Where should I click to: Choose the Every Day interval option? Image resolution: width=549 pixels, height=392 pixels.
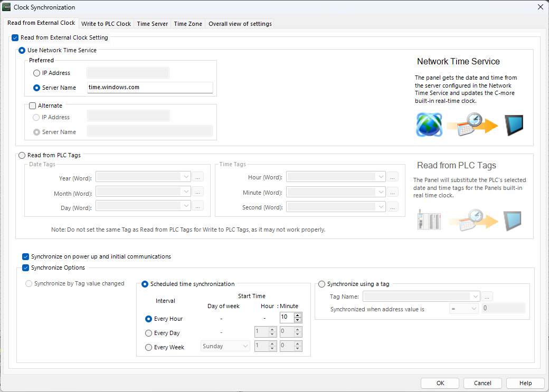[148, 333]
